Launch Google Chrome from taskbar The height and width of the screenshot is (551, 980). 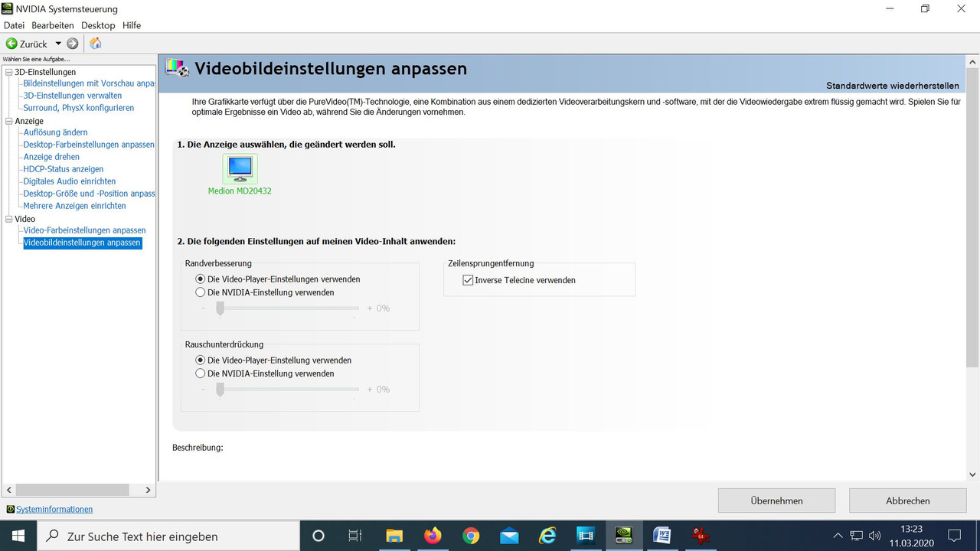point(471,536)
